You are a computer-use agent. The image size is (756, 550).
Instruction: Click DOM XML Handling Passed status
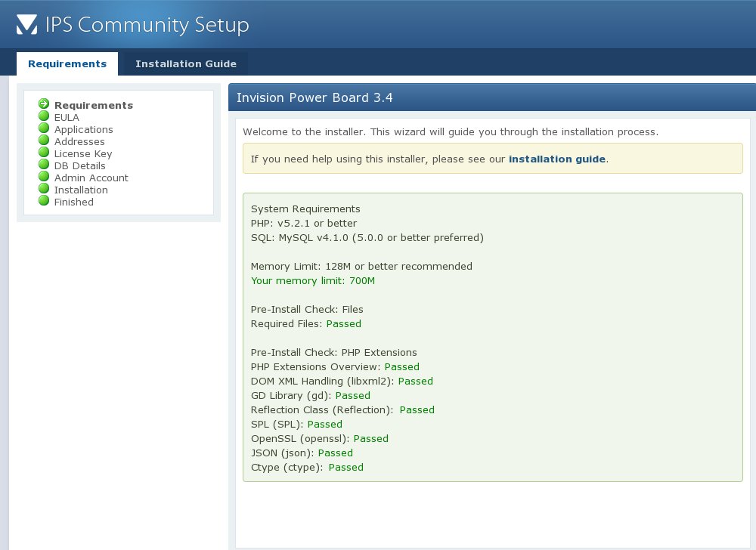415,381
